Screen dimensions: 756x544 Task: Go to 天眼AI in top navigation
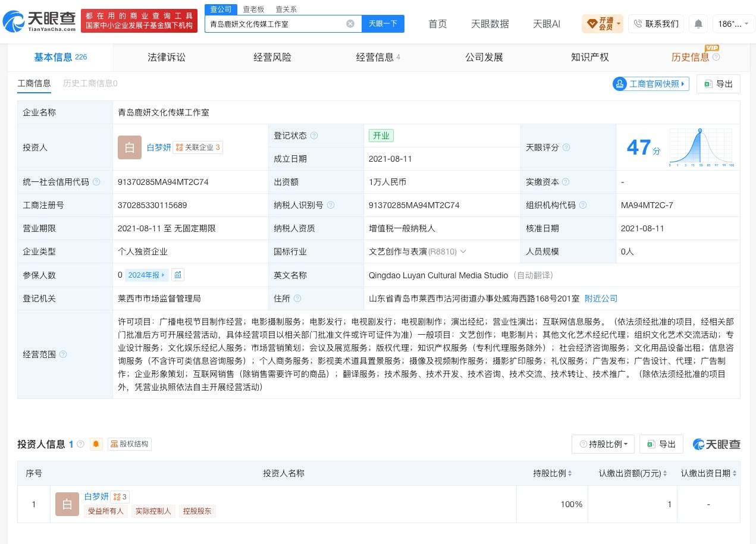click(x=547, y=24)
